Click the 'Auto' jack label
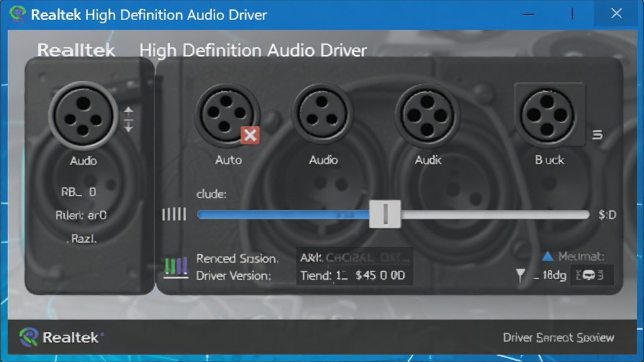Viewport: 644px width, 362px height. pyautogui.click(x=228, y=160)
